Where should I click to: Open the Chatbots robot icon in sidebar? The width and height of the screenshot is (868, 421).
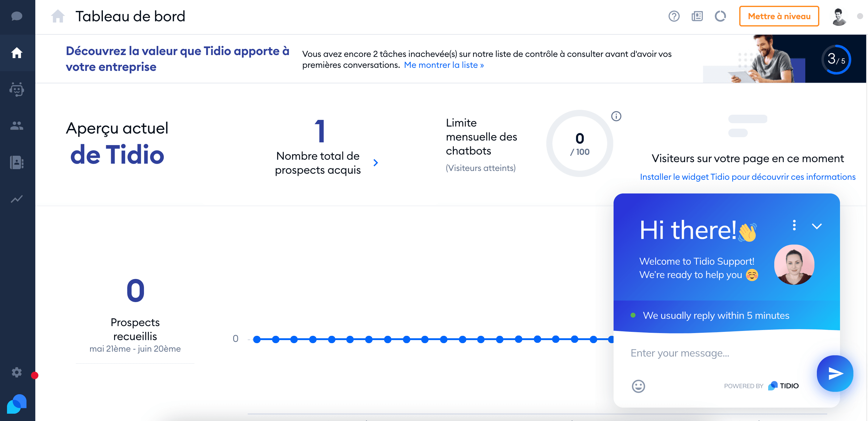pyautogui.click(x=16, y=90)
